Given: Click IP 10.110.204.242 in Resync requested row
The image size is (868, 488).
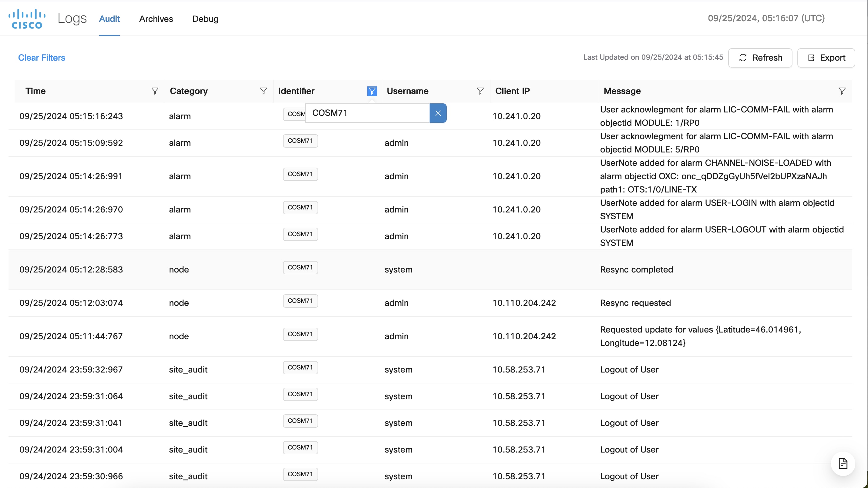Looking at the screenshot, I should [x=524, y=303].
